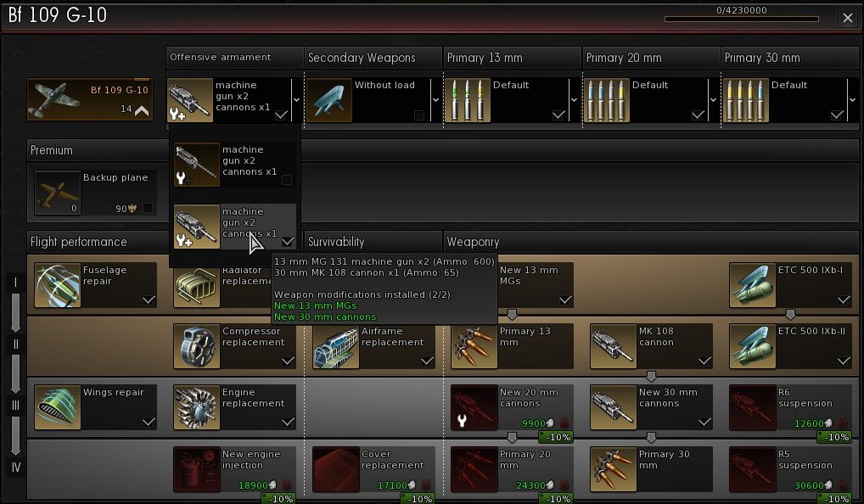This screenshot has height=504, width=864.
Task: Toggle the Primary 30 mm Default checkmark
Action: (837, 115)
